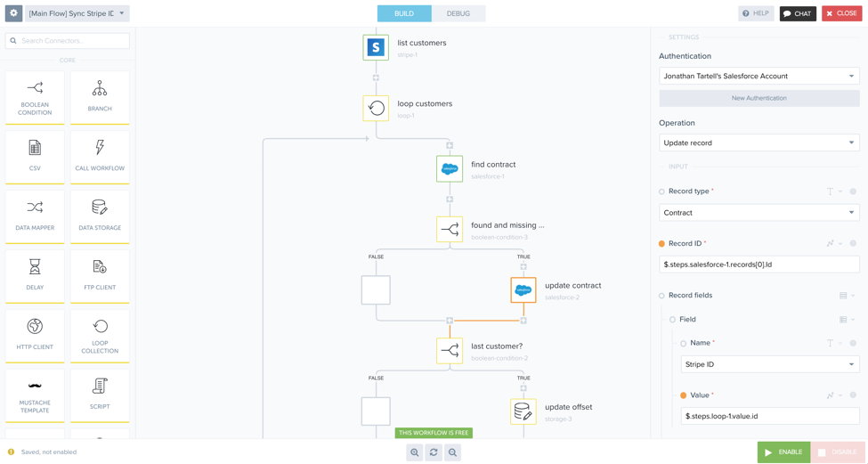Select the Data Storage connector
This screenshot has width=868, height=464.
pyautogui.click(x=100, y=216)
